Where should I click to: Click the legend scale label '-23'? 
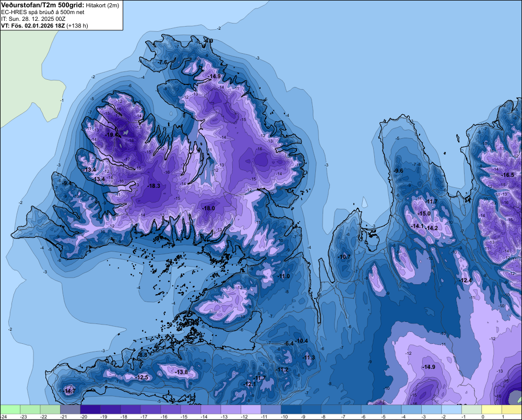[23, 417]
